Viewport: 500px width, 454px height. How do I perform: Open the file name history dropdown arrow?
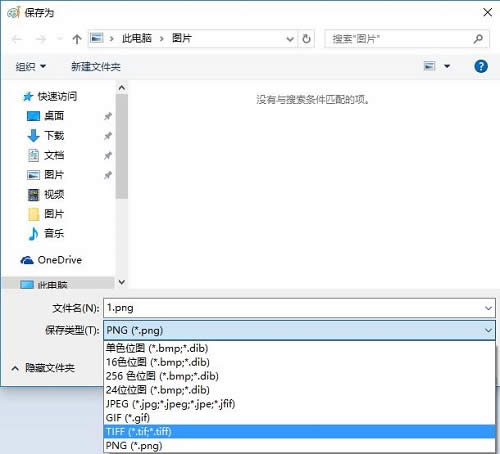[x=488, y=308]
